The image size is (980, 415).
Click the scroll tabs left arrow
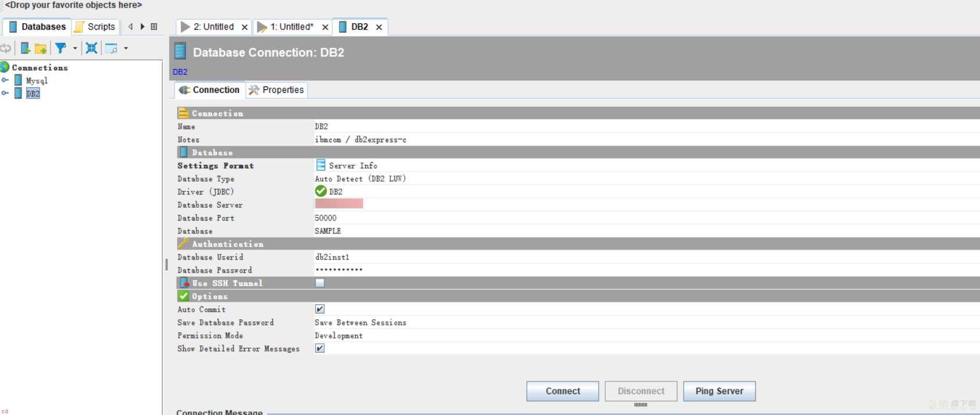point(131,27)
